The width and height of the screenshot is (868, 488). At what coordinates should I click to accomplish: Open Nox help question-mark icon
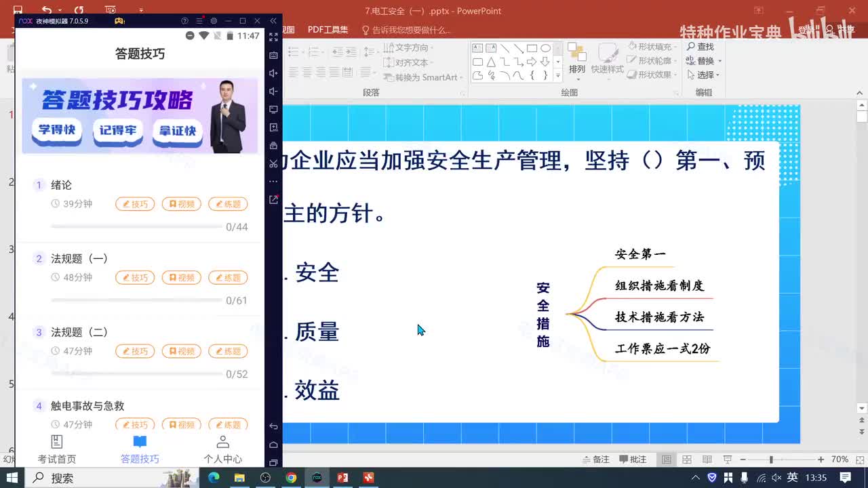pyautogui.click(x=185, y=21)
